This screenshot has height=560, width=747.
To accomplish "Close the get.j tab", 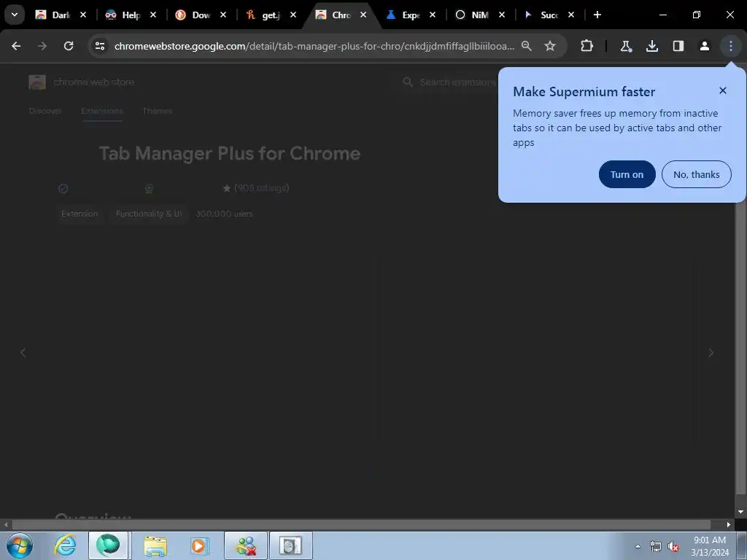I will coord(293,15).
